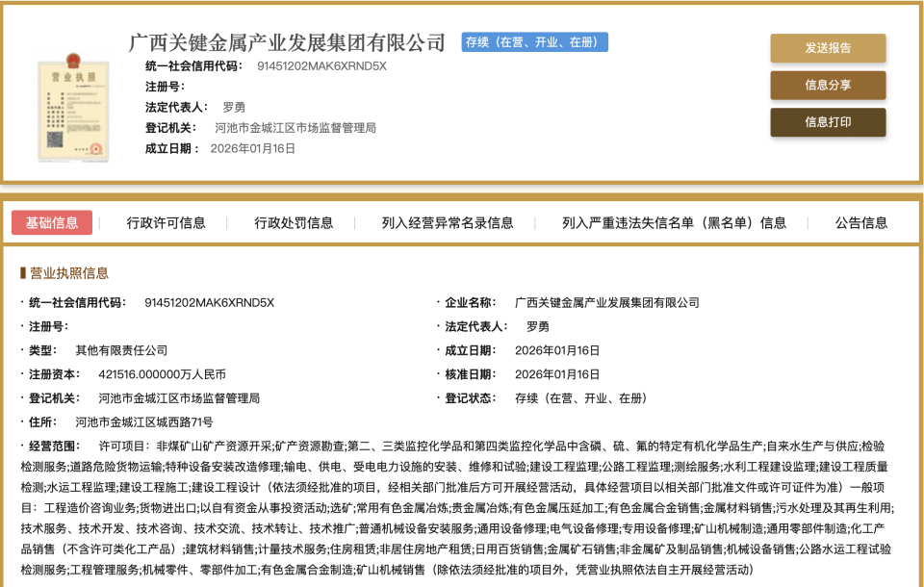The width and height of the screenshot is (924, 587).
Task: Click the 成立日期 value in license info
Action: click(557, 350)
